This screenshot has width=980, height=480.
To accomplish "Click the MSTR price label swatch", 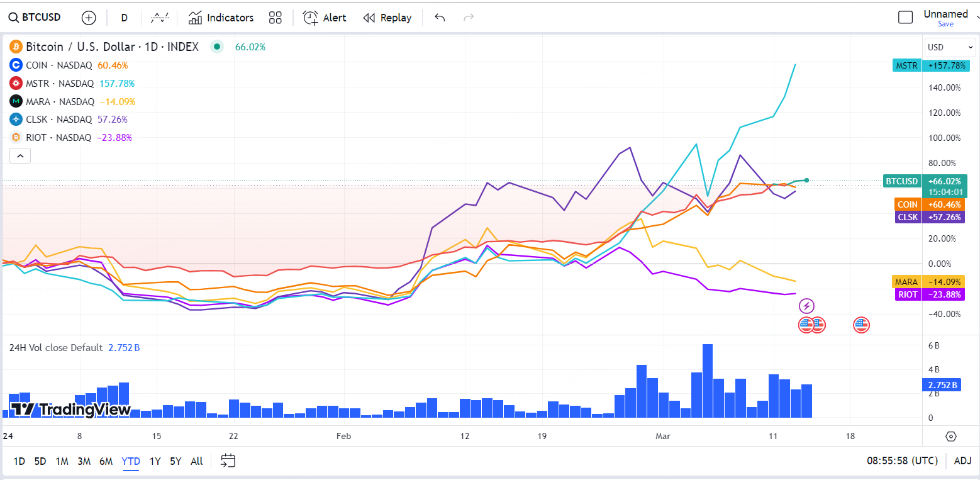I will [907, 65].
